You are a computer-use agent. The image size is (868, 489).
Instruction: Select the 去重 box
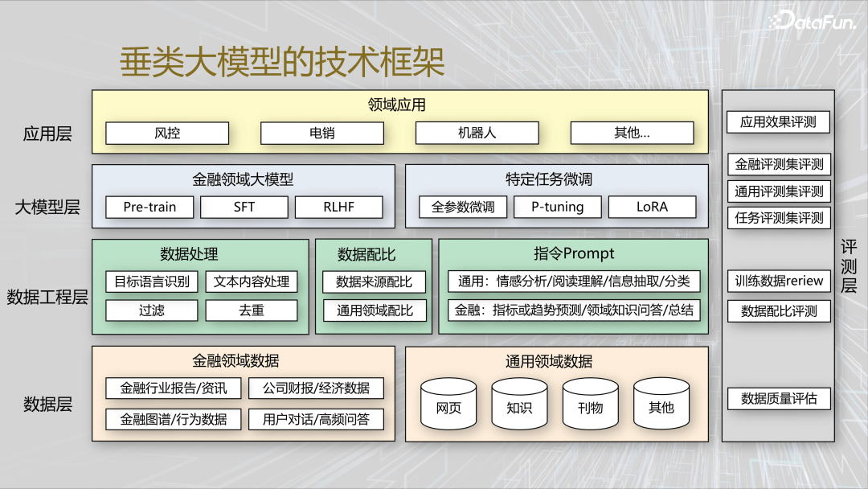252,310
